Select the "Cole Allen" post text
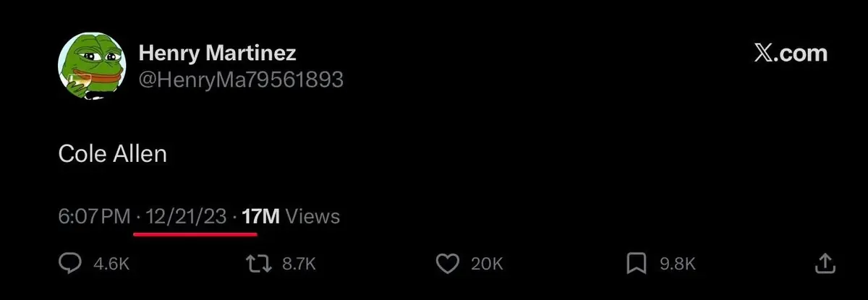Viewport: 868px width, 300px height. click(x=112, y=153)
